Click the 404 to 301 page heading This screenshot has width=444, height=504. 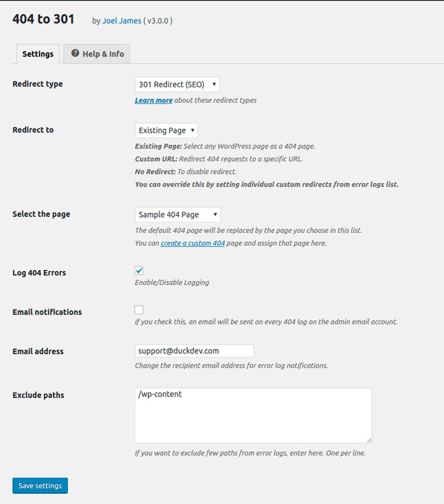click(44, 19)
